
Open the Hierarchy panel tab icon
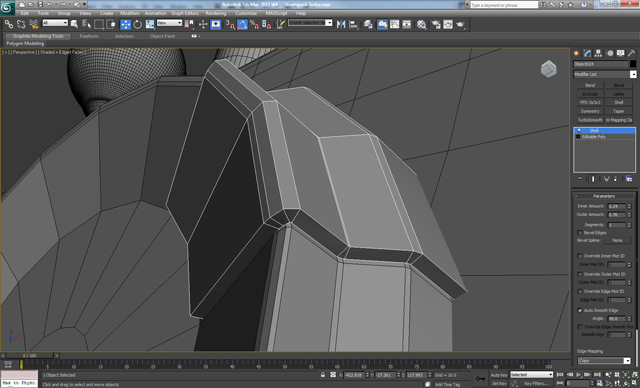[x=598, y=53]
